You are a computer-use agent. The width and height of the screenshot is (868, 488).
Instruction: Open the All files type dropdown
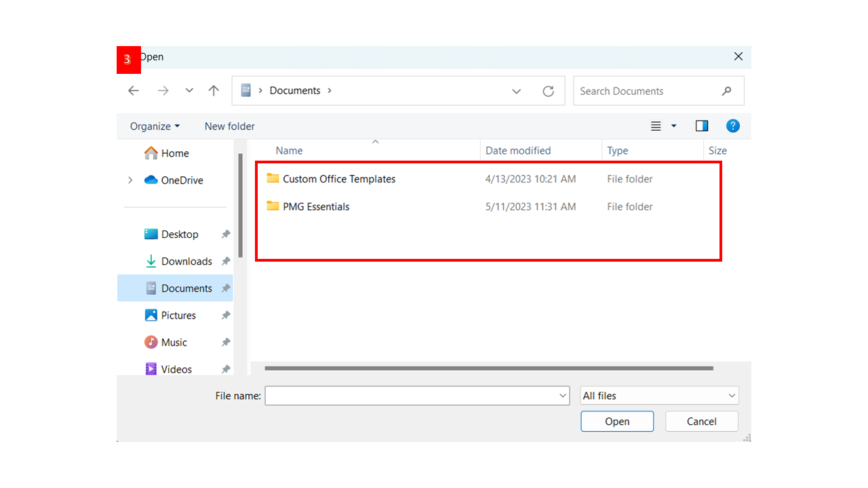click(659, 396)
